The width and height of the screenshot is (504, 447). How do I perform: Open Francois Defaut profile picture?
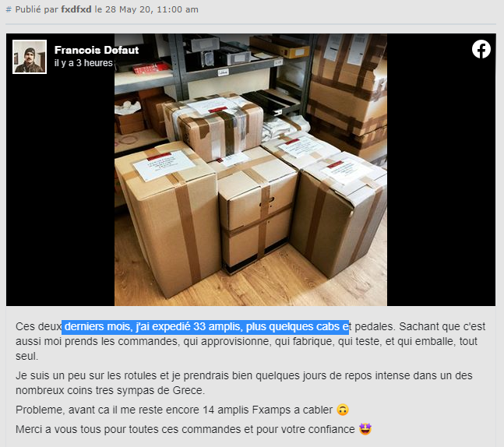pos(30,57)
